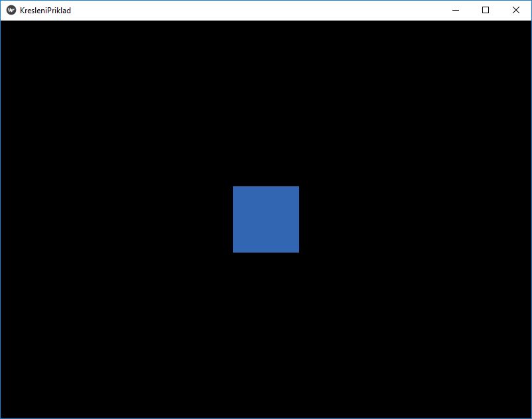Click the black canvas left of the square
This screenshot has width=532, height=419.
119,219
